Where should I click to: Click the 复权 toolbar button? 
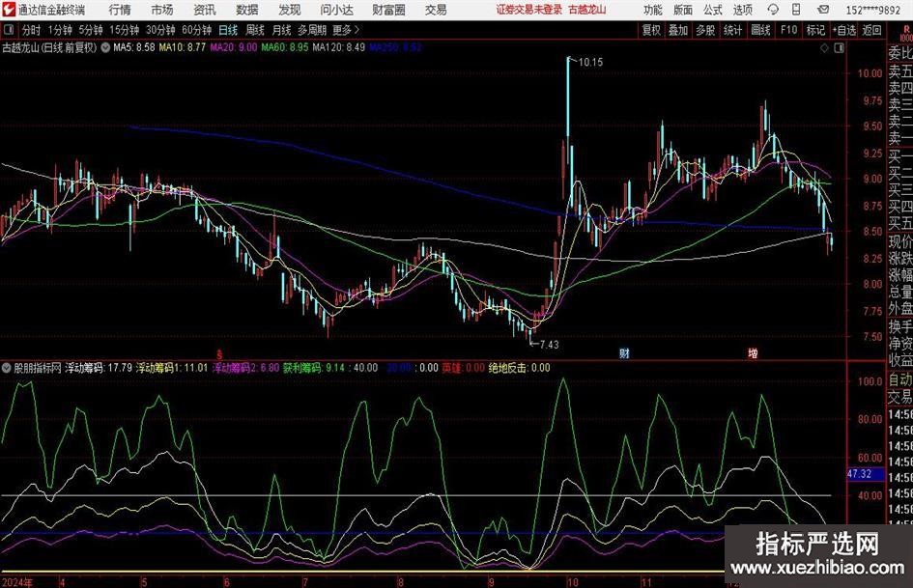pos(651,30)
